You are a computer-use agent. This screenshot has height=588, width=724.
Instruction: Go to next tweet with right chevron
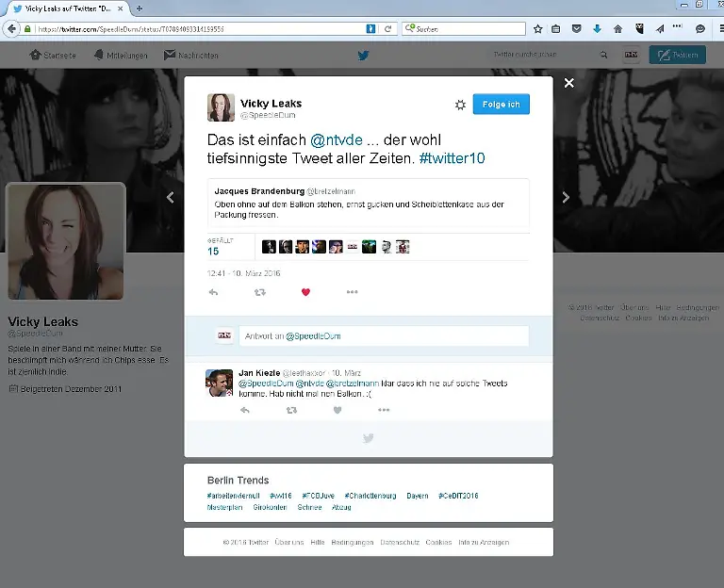point(566,197)
